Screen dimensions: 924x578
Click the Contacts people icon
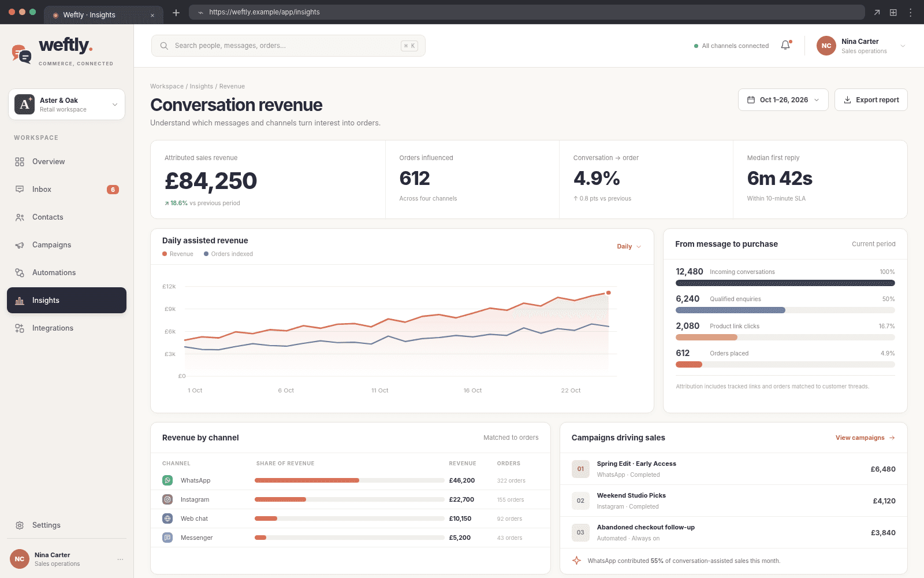(x=20, y=217)
